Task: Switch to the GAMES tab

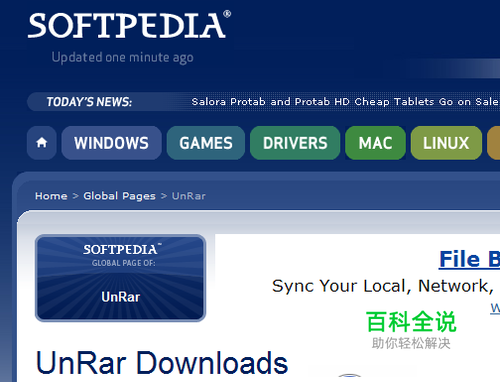Action: pyautogui.click(x=206, y=143)
